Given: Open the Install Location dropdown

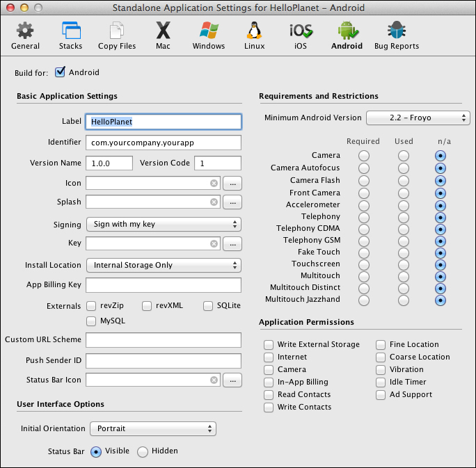Looking at the screenshot, I should 164,266.
